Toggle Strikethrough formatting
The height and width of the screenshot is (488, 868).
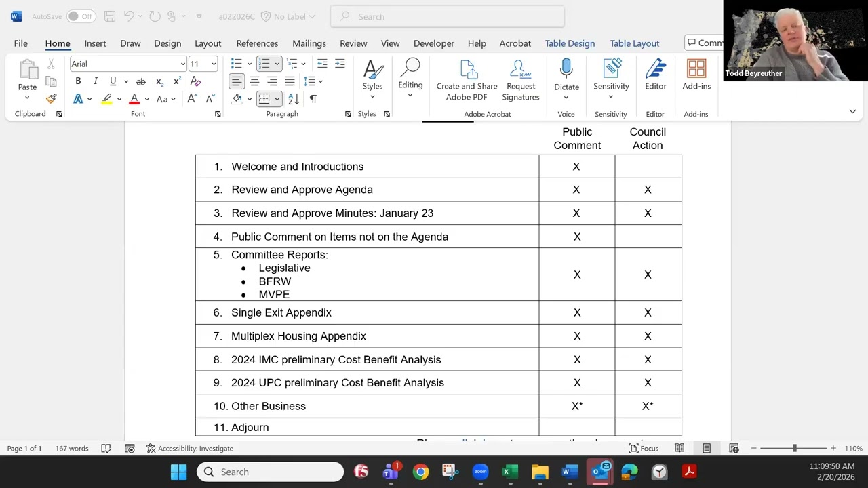pyautogui.click(x=141, y=81)
